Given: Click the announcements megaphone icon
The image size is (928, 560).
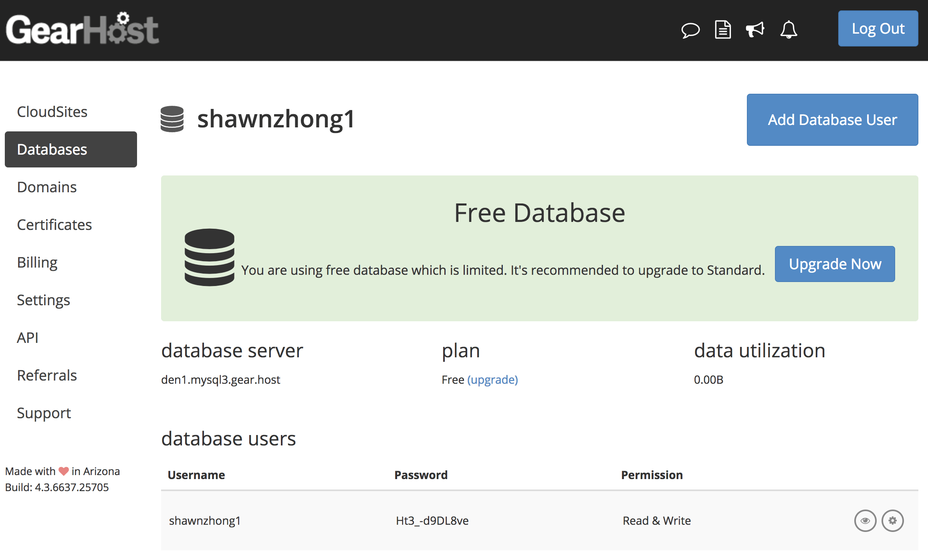Looking at the screenshot, I should pyautogui.click(x=755, y=30).
